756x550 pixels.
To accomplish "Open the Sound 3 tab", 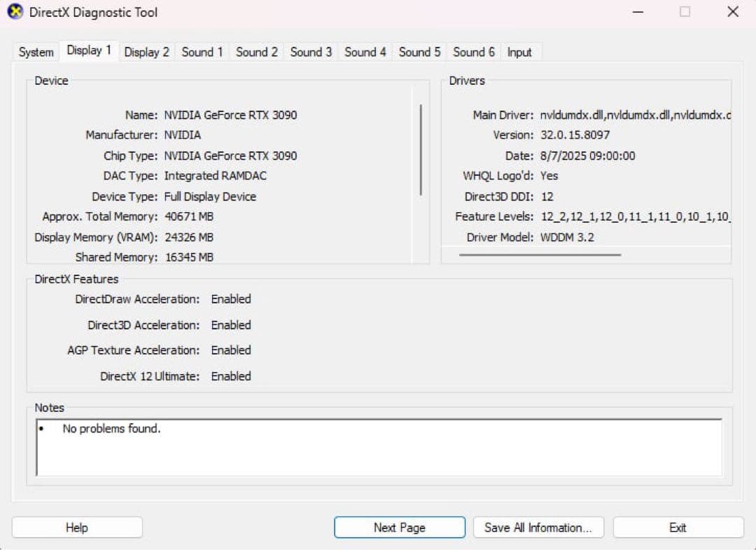I will pos(310,51).
